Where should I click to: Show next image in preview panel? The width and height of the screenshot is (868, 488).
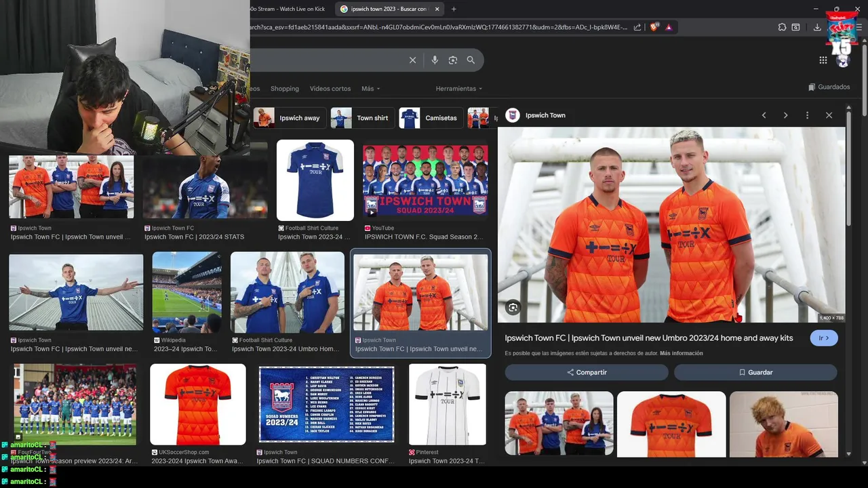[x=785, y=115]
